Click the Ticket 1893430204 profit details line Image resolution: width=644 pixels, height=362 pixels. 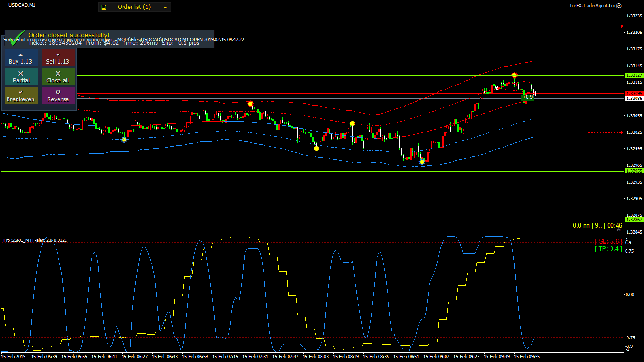click(x=114, y=43)
